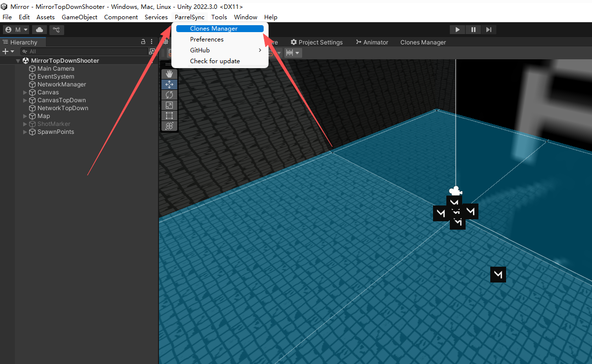Expand the CanvasTopDown object
The width and height of the screenshot is (592, 364).
click(25, 100)
